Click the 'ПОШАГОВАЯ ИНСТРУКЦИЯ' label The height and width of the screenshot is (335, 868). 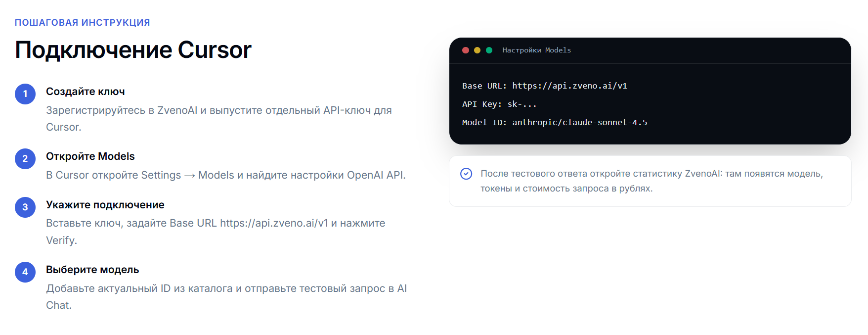click(x=83, y=23)
